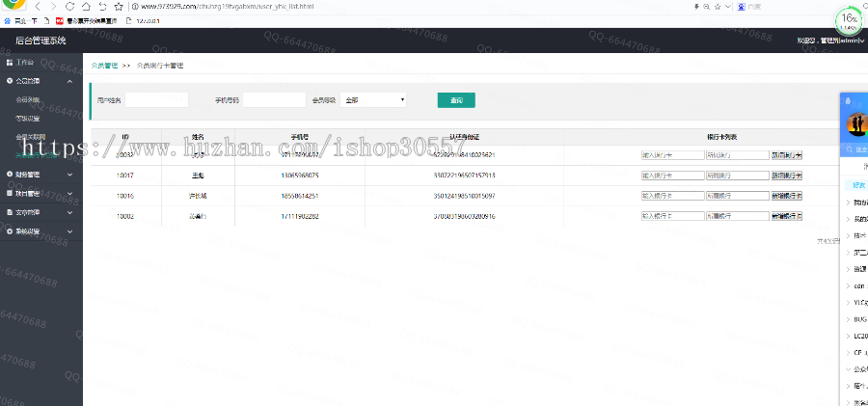Expand the BUG group in QQ panel
This screenshot has width=868, height=406.
tap(855, 319)
